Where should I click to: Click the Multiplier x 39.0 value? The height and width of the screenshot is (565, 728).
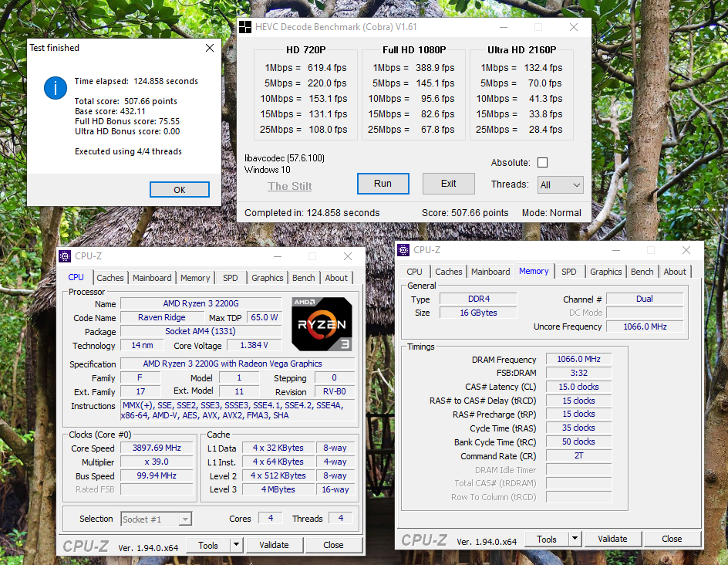click(x=157, y=462)
